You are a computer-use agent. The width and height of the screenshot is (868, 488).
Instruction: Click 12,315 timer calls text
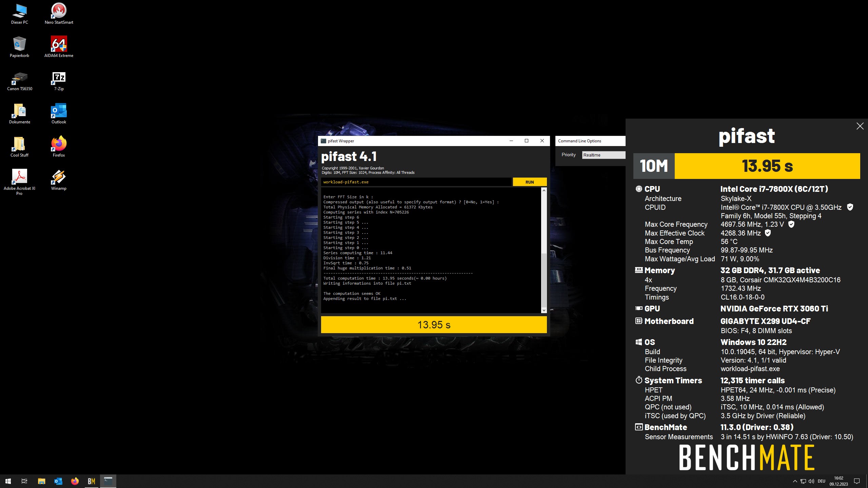(x=753, y=380)
